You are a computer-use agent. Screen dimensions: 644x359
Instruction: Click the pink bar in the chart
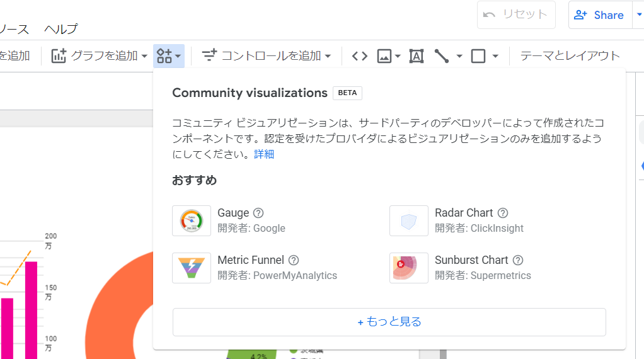click(x=32, y=310)
